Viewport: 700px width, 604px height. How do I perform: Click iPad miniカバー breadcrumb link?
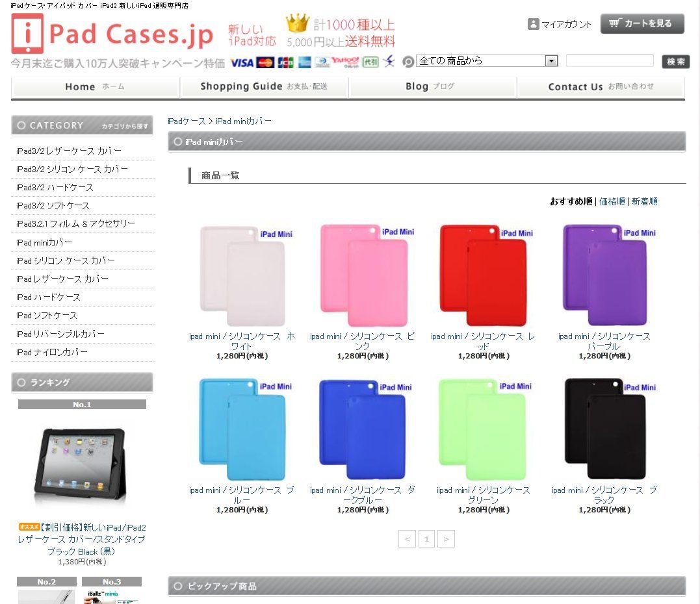243,121
